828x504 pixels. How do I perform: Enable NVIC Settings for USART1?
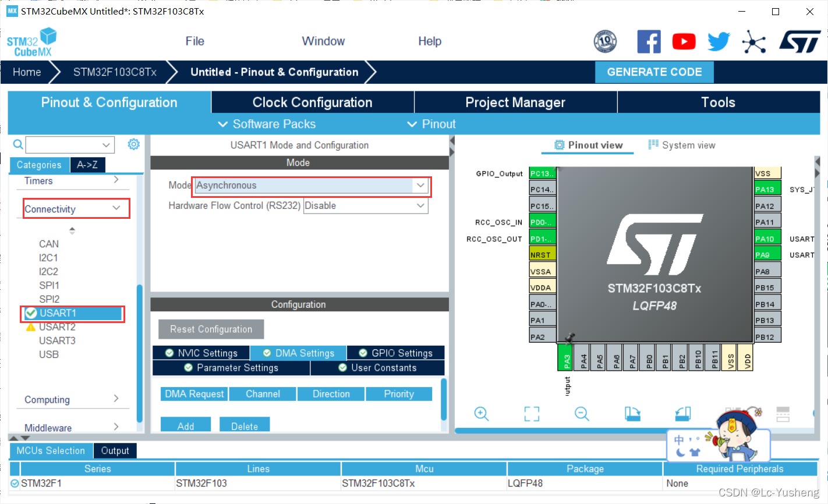[x=201, y=353]
